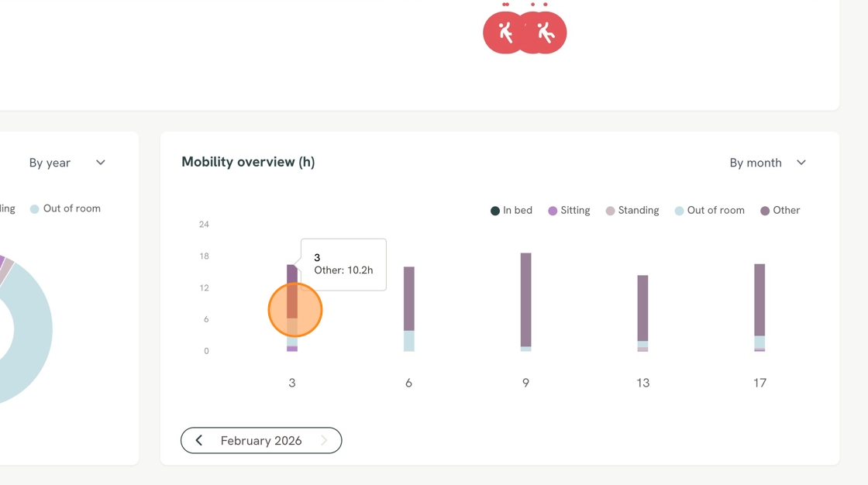Go to previous month with left arrow
Viewport: 868px width, 485px height.
(198, 440)
